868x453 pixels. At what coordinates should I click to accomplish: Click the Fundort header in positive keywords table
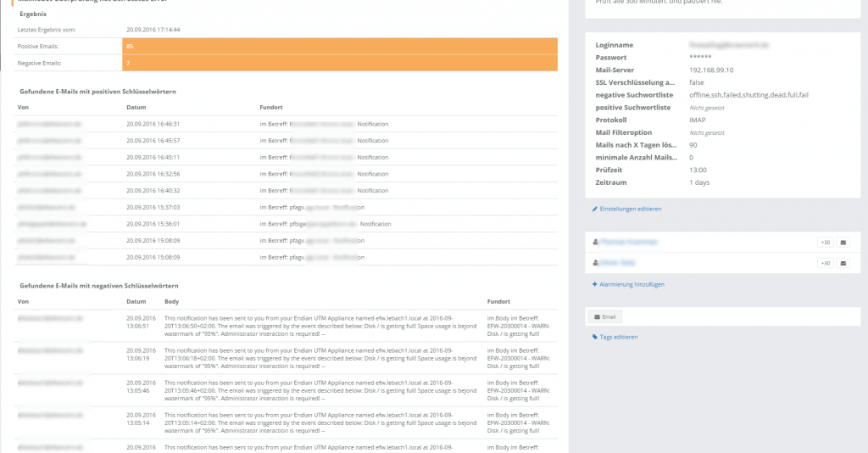(x=271, y=107)
